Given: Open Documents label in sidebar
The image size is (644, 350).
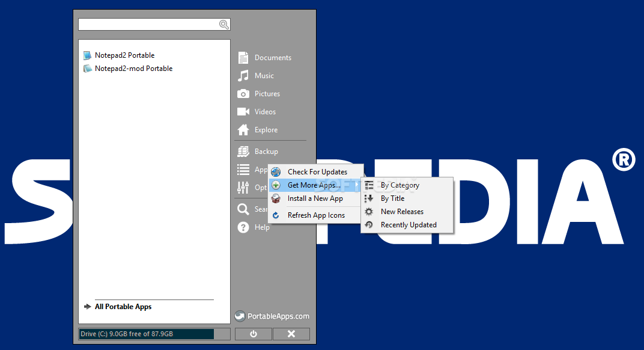Looking at the screenshot, I should [x=273, y=58].
